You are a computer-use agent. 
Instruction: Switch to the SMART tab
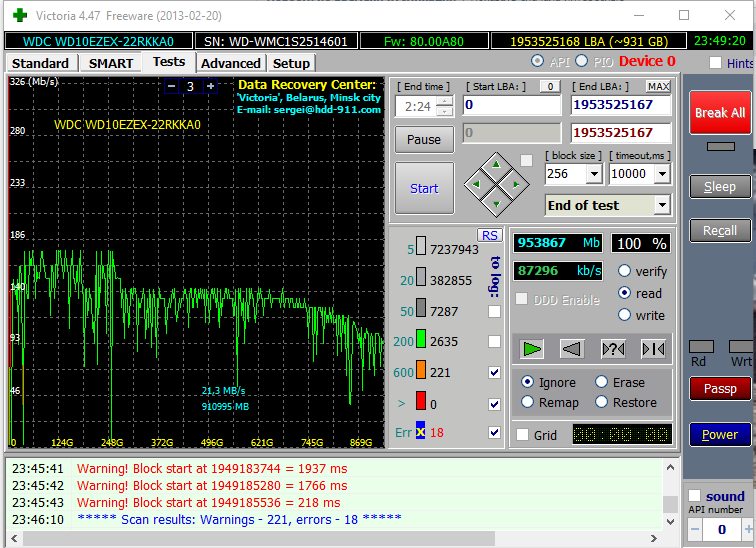(110, 63)
